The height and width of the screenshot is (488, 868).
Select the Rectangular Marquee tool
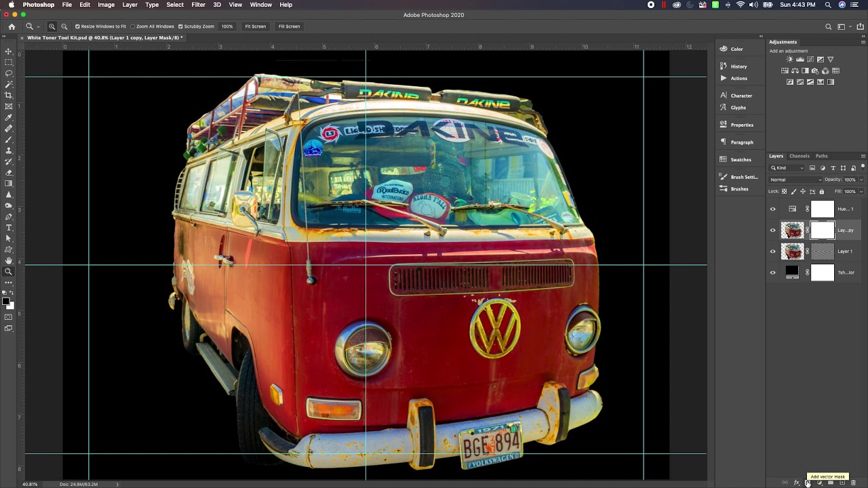(9, 62)
